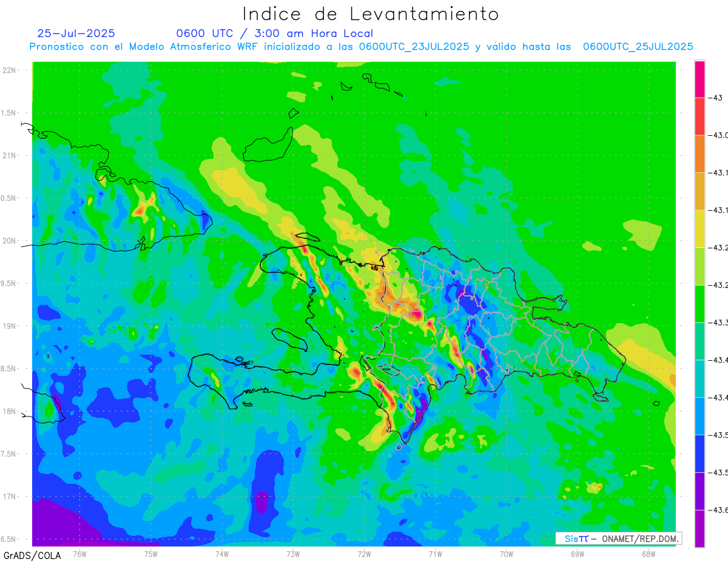Click the "69W" longitude label
This screenshot has height=562, width=728.
[578, 554]
